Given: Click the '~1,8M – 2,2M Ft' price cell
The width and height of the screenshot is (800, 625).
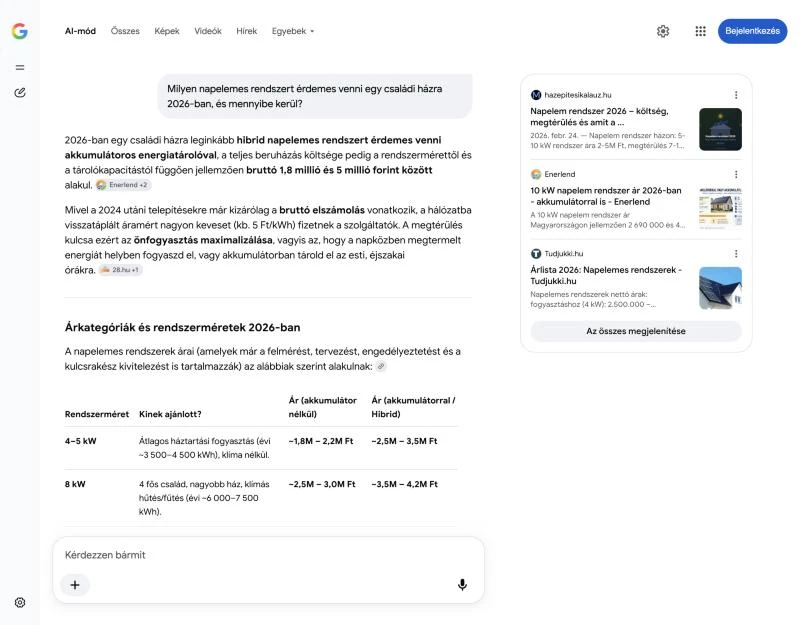Looking at the screenshot, I should tap(321, 441).
